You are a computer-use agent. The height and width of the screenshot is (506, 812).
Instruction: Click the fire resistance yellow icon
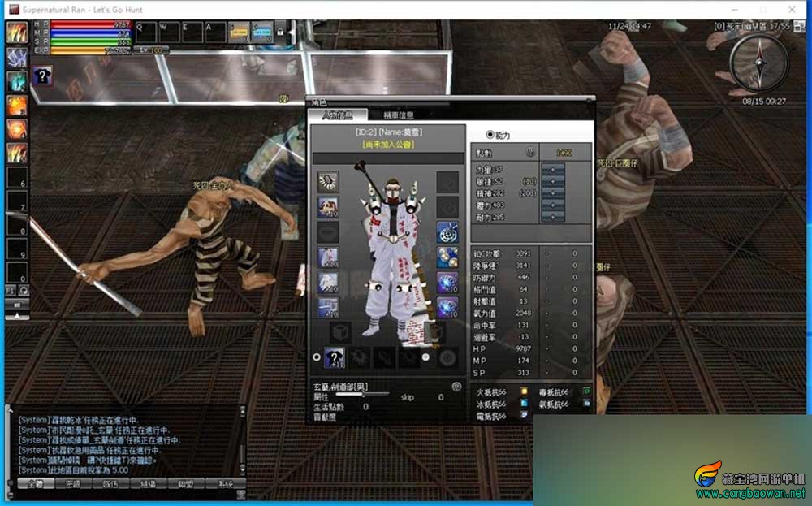(x=524, y=391)
